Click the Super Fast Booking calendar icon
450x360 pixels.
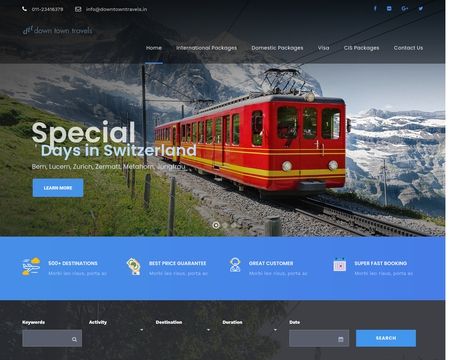(339, 265)
